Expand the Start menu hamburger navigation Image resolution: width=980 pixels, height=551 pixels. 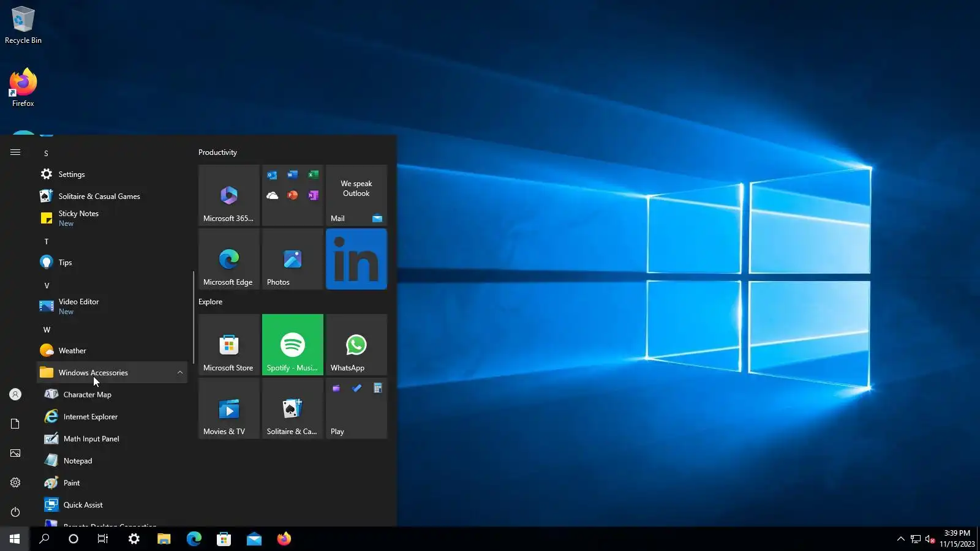15,152
